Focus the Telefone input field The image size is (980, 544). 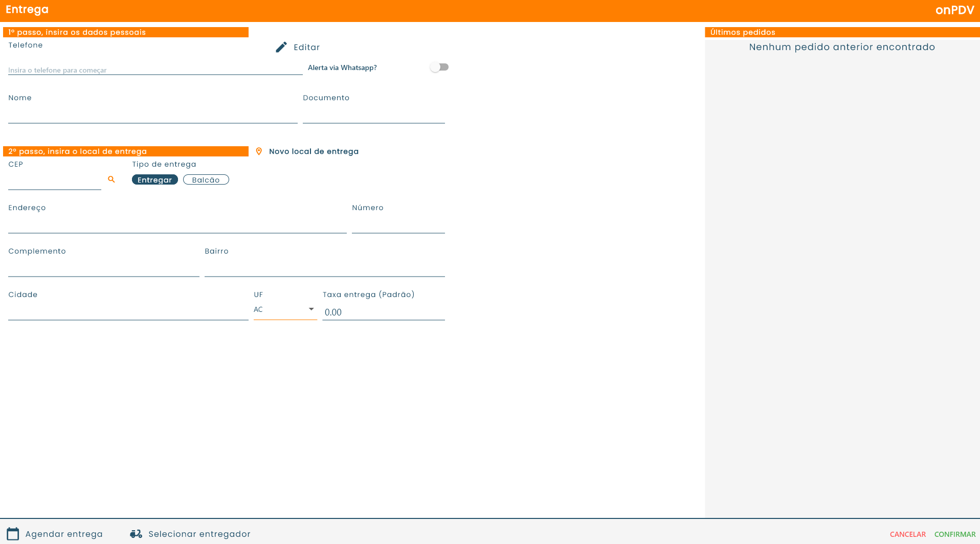(155, 70)
